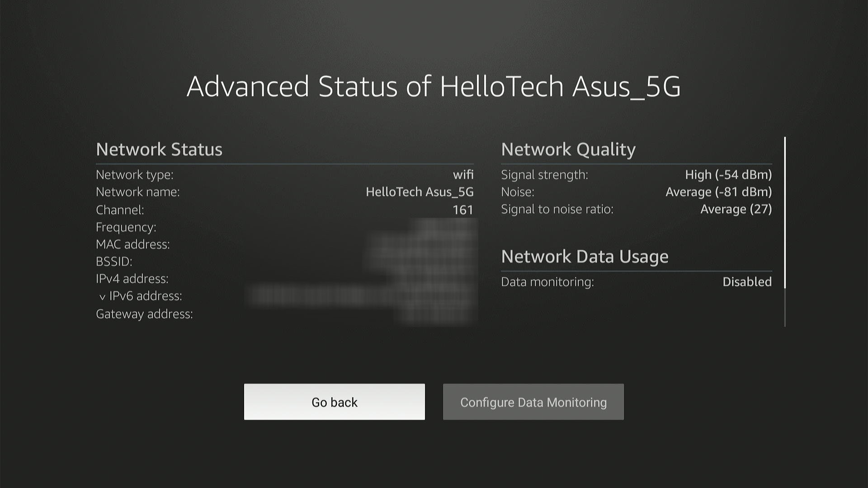This screenshot has height=488, width=868.
Task: View Network Data Usage section icon
Action: tap(584, 256)
